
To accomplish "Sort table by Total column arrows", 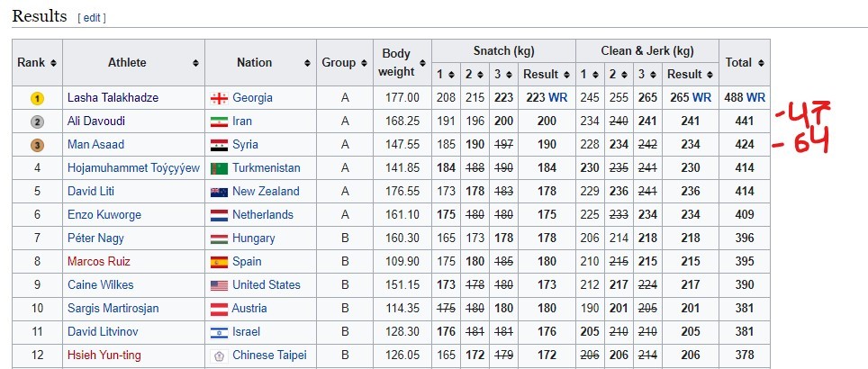I will click(762, 63).
